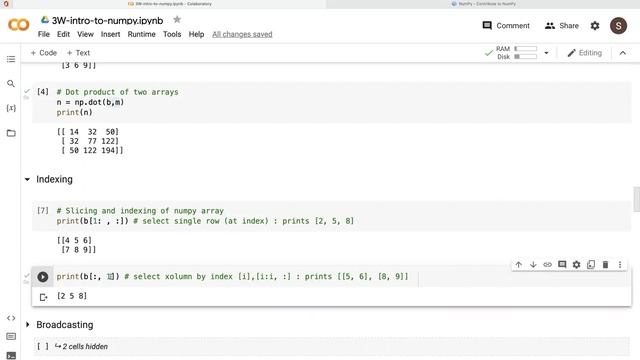Open the account avatar S
Viewport: 640px width, 360px height.
click(x=618, y=26)
